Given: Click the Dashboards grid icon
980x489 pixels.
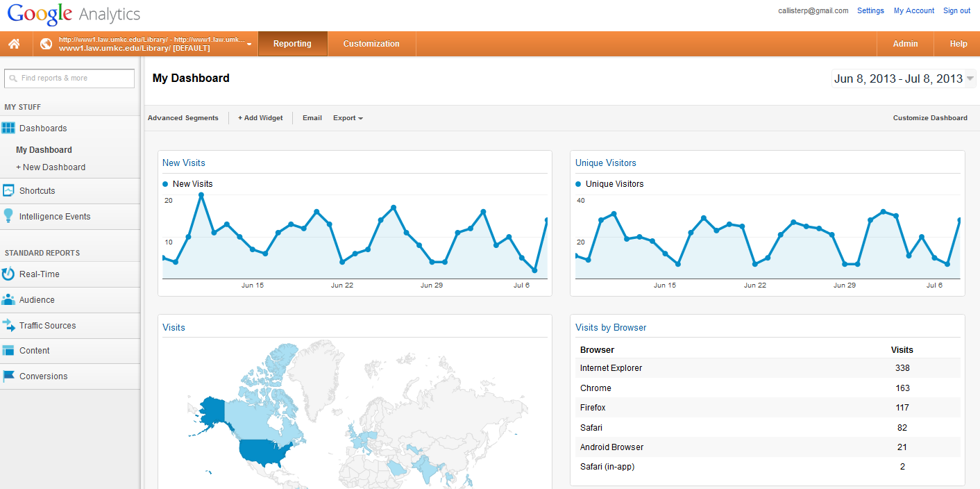Looking at the screenshot, I should pos(8,128).
